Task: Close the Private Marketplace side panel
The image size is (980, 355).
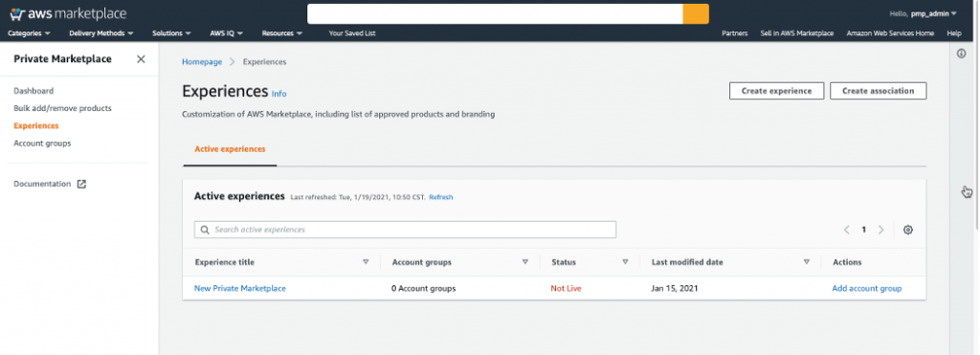Action: [x=141, y=58]
